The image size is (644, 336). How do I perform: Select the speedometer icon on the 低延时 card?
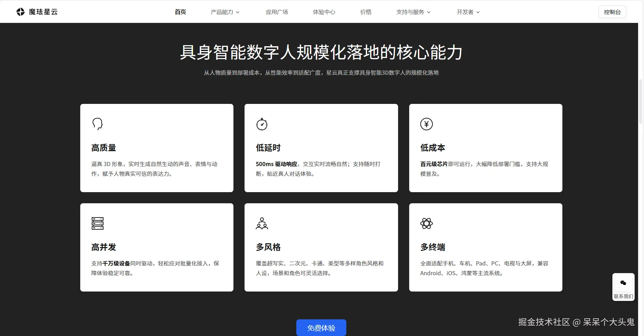tap(262, 124)
